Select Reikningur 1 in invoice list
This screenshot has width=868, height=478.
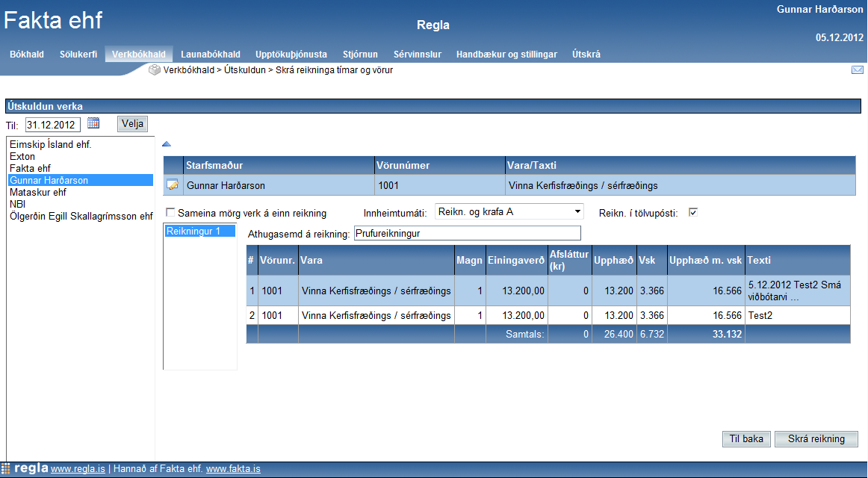[x=193, y=232]
